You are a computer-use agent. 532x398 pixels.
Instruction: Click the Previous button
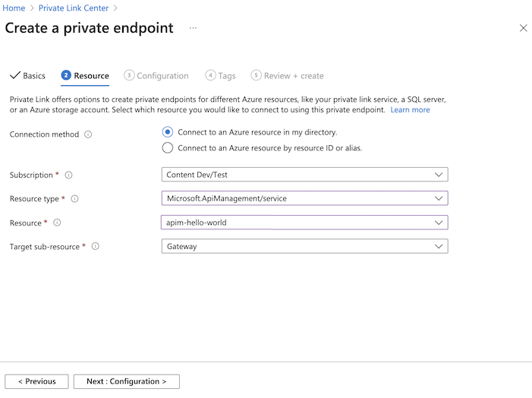(x=36, y=381)
